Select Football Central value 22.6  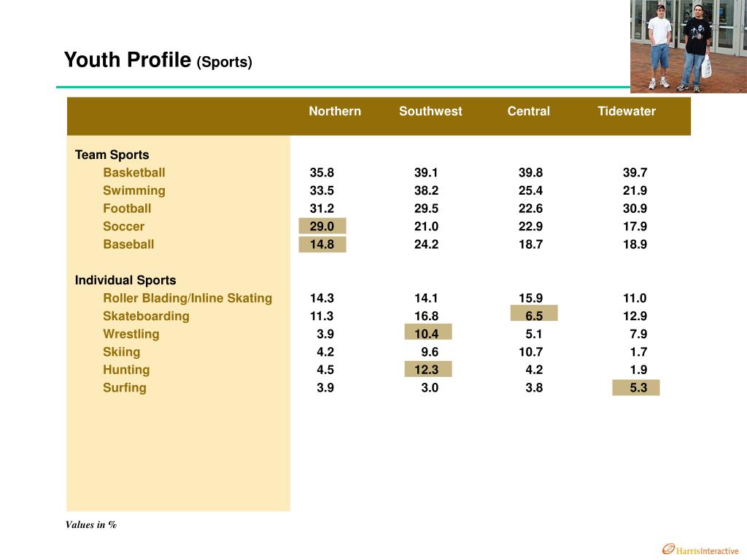click(x=531, y=209)
